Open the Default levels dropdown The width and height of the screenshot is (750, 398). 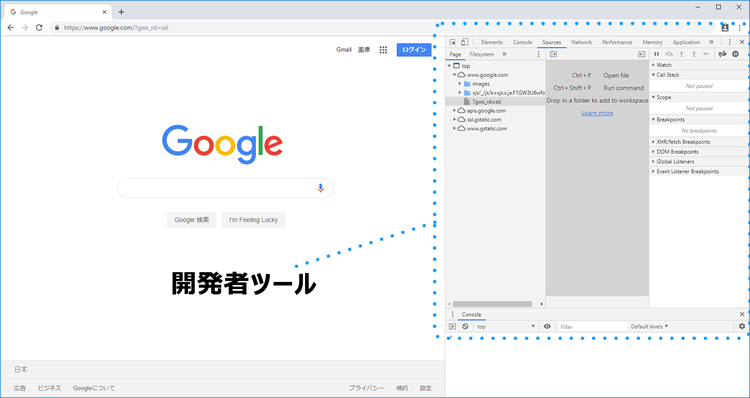point(649,326)
